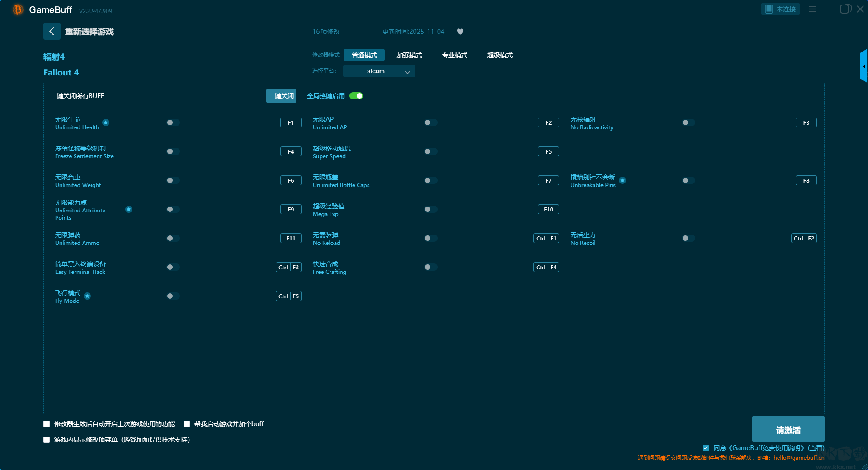Switch to 加强模式 tab
Viewport: 868px width, 470px height.
pos(410,55)
